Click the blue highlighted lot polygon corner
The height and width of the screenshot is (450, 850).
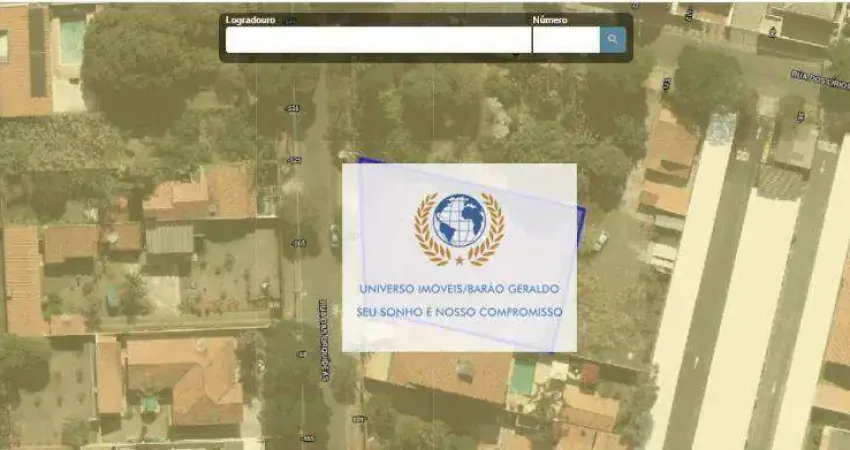click(581, 227)
